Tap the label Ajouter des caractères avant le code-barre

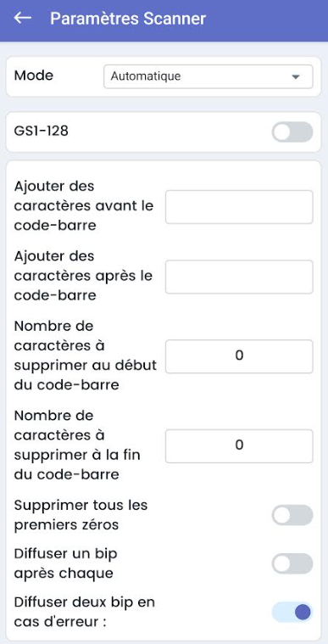click(84, 206)
